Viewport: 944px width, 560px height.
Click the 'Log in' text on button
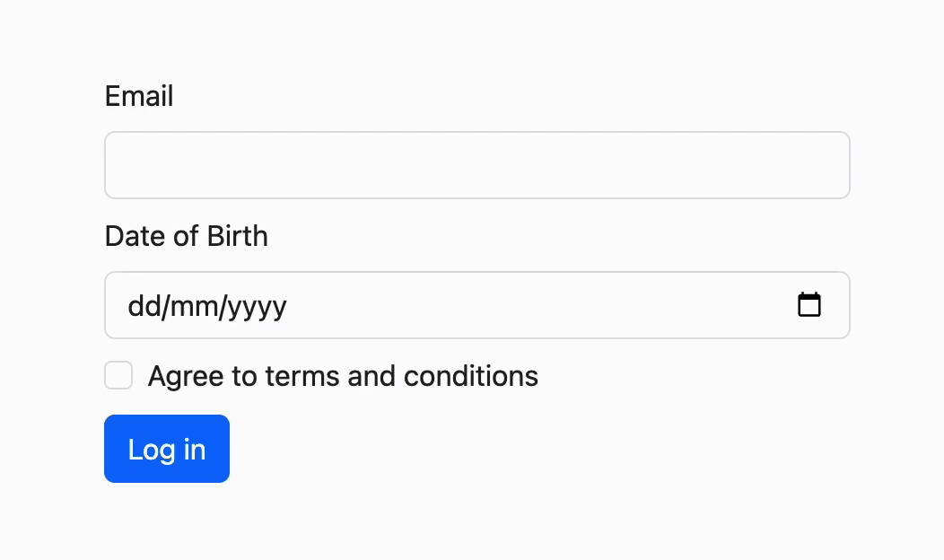167,449
